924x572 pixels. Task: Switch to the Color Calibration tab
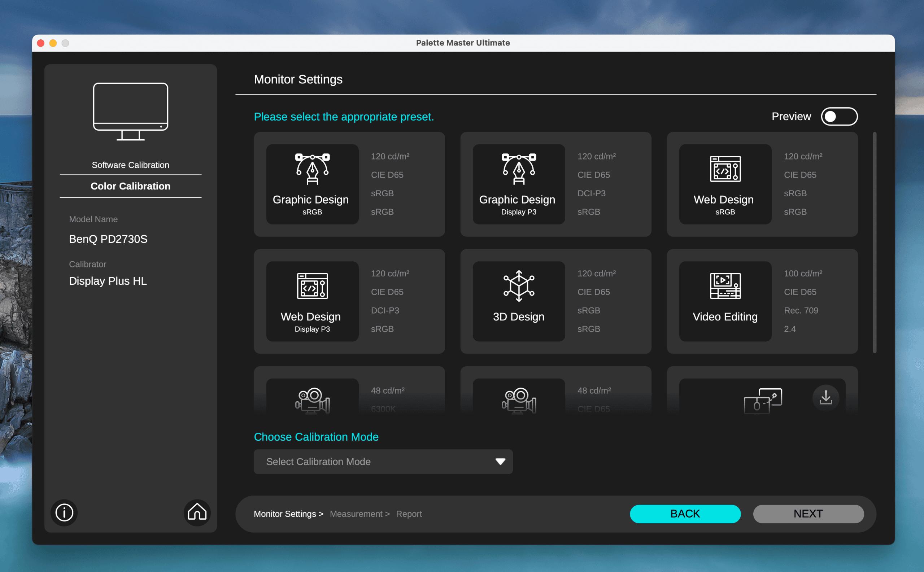(130, 186)
